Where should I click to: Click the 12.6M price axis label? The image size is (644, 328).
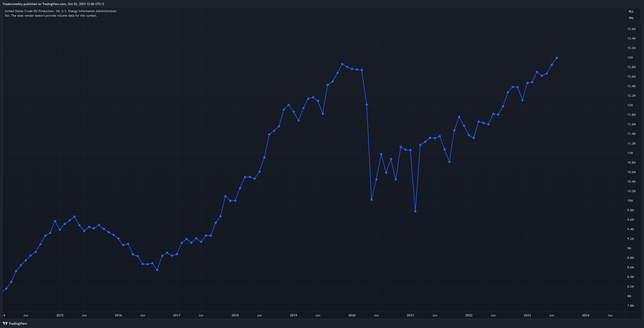631,77
